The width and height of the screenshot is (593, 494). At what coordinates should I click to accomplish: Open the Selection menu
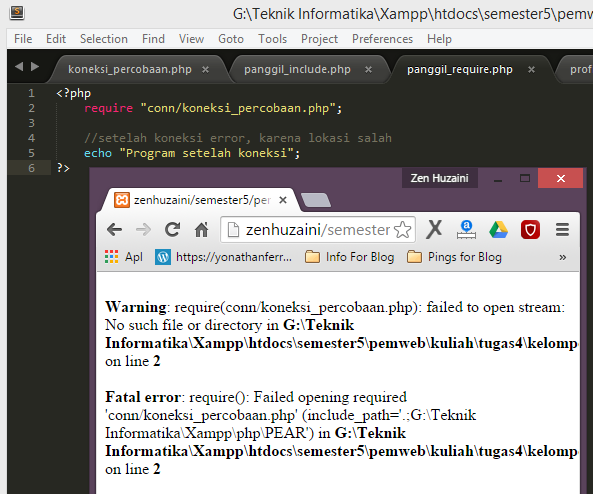click(x=104, y=39)
